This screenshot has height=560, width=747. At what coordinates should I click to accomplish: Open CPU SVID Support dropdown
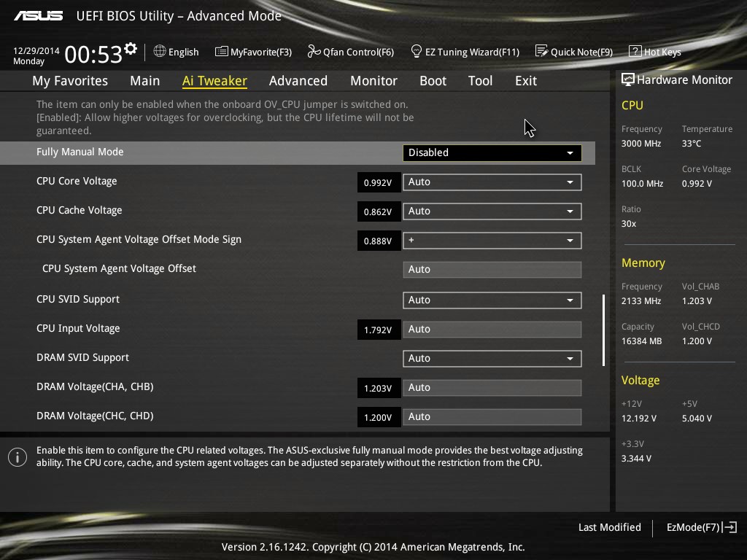(492, 300)
